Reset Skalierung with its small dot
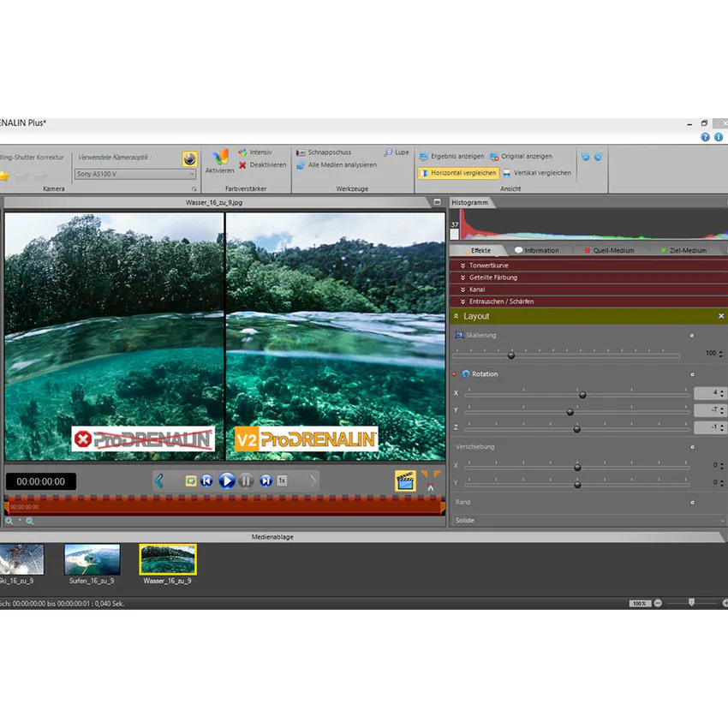 [x=692, y=335]
